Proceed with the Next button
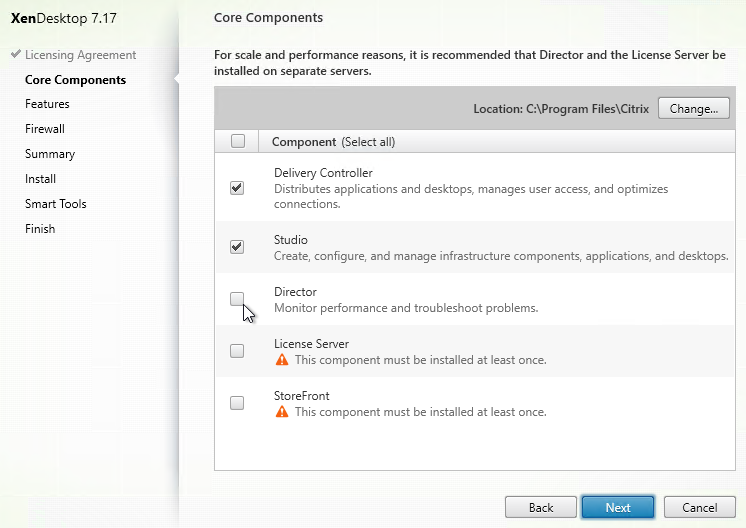This screenshot has width=746, height=528. coord(618,508)
